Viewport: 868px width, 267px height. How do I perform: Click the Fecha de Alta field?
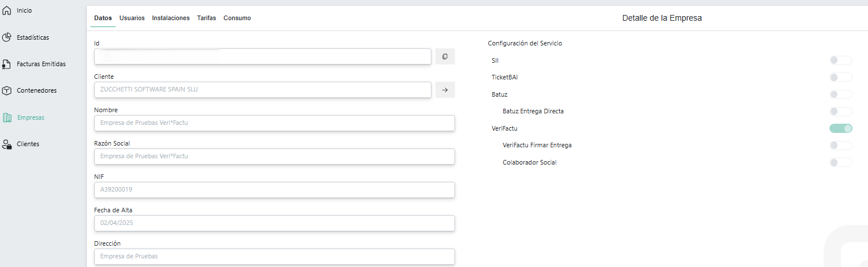click(x=274, y=223)
